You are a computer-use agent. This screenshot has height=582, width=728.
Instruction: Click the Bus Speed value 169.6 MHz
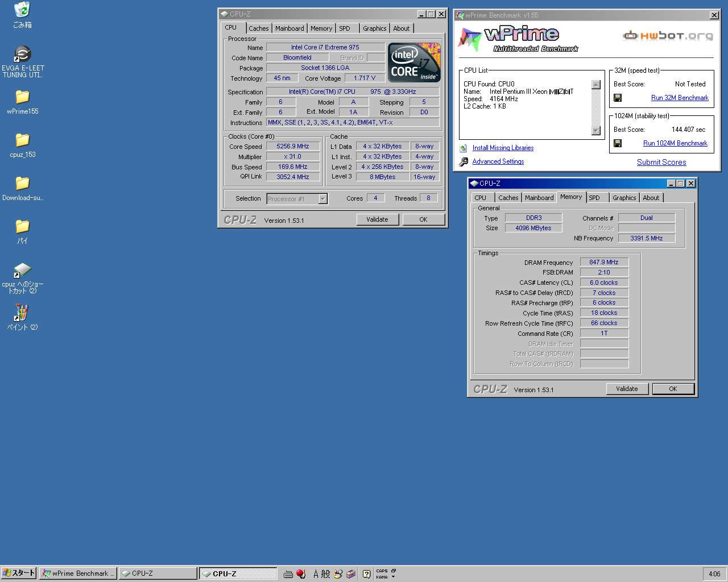tap(293, 167)
